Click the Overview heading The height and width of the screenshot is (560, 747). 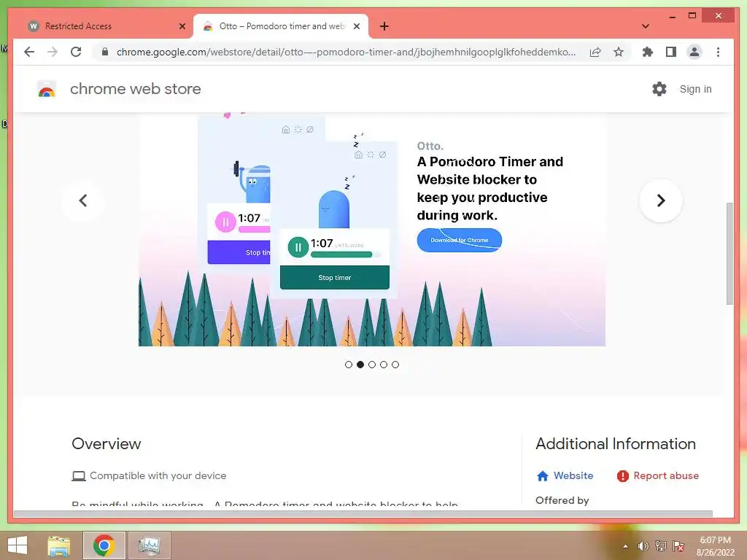(107, 444)
